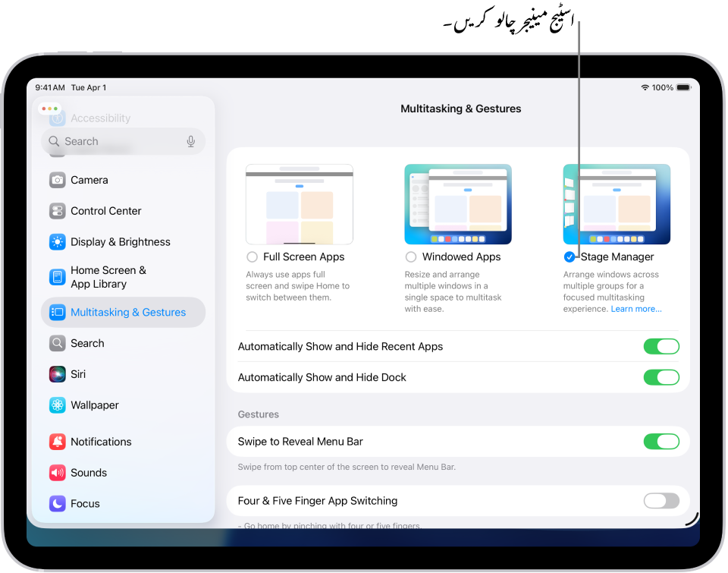Screen dimensions: 728x573
Task: Click the window controls three-dot pill
Action: pos(50,109)
